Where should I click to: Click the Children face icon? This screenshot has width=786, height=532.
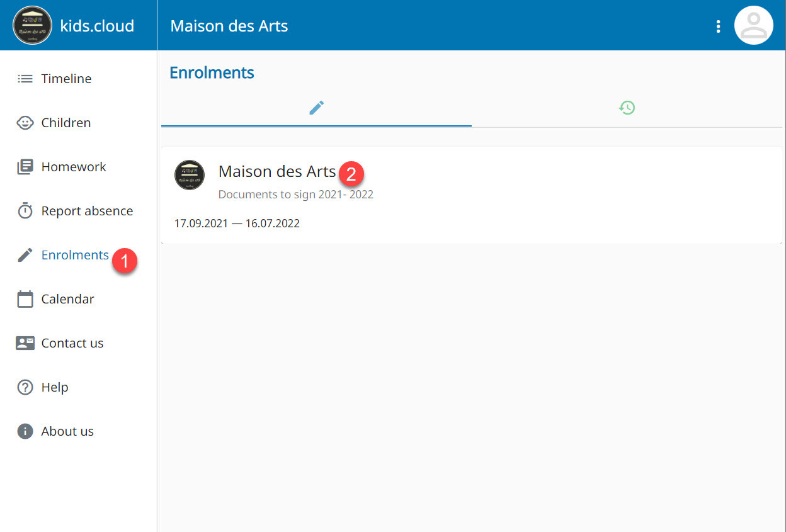click(25, 123)
